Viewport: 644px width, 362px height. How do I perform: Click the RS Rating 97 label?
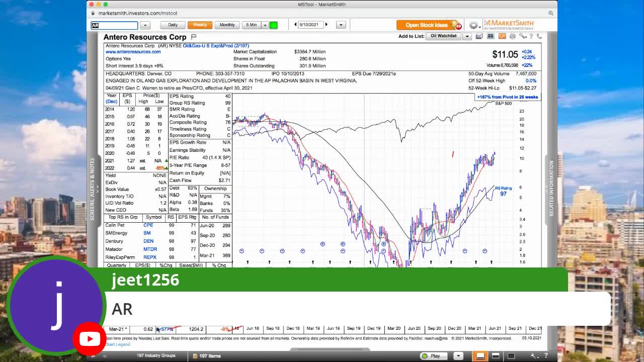[x=503, y=192]
